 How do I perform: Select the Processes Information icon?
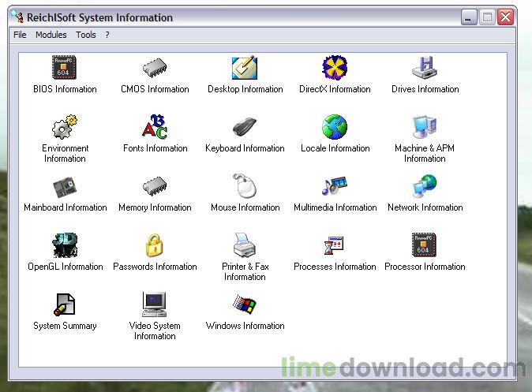click(x=335, y=245)
